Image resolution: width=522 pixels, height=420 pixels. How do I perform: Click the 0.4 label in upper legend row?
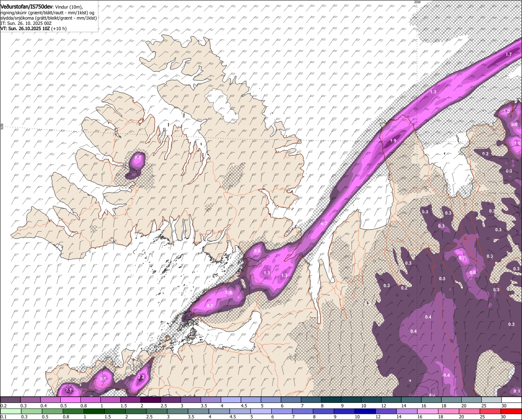44,406
